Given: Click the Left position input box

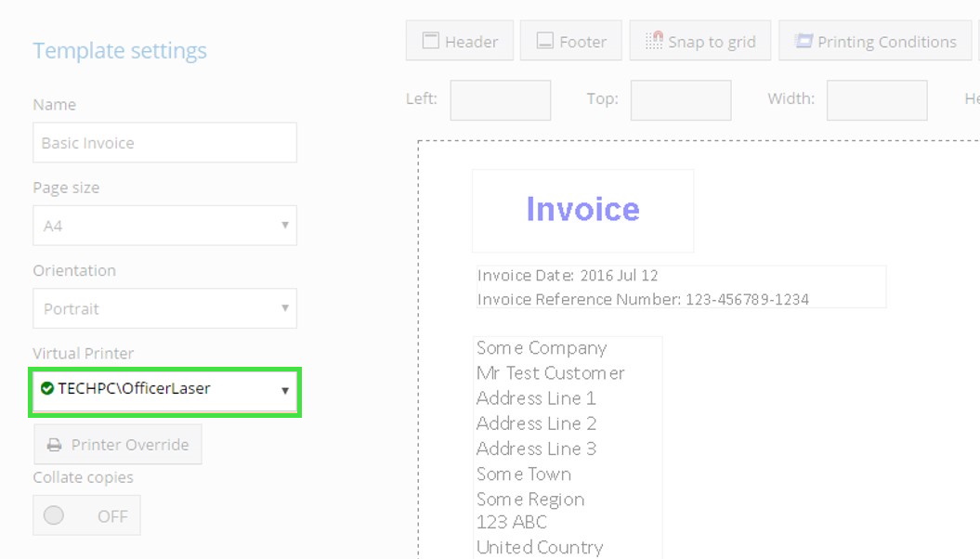Looking at the screenshot, I should pyautogui.click(x=500, y=100).
